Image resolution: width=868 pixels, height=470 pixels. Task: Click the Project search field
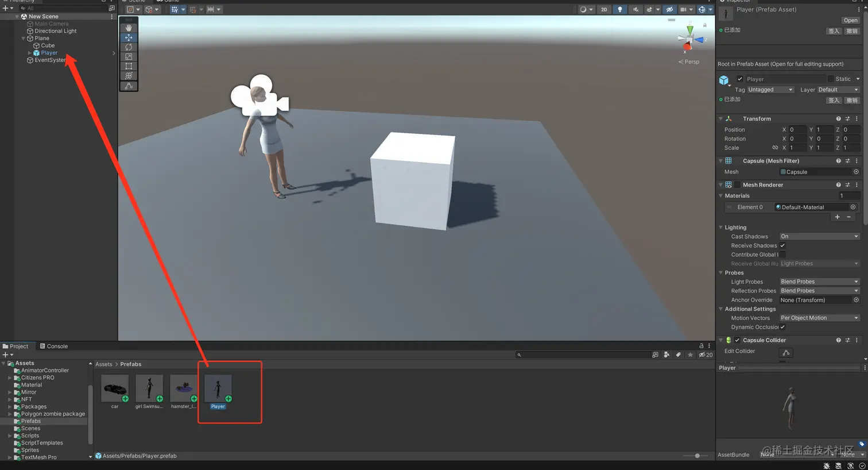[x=583, y=355]
